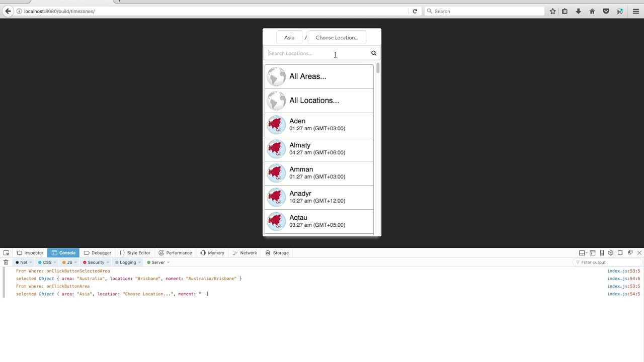Click the Asia globe icon beside Aden
The image size is (644, 362).
pyautogui.click(x=276, y=125)
